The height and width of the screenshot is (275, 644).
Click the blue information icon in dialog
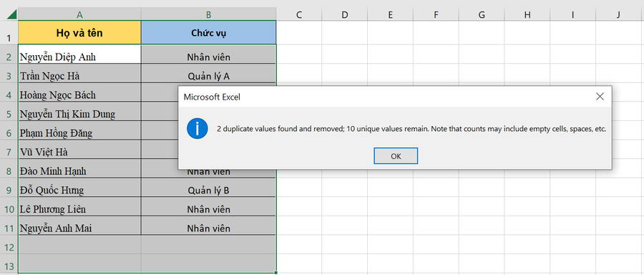pos(198,129)
